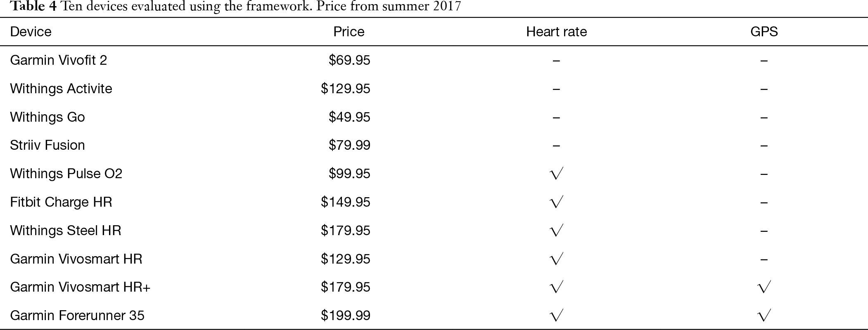
Task: Click the heart rate checkmark for Fitbit Charge HR
Action: [557, 202]
